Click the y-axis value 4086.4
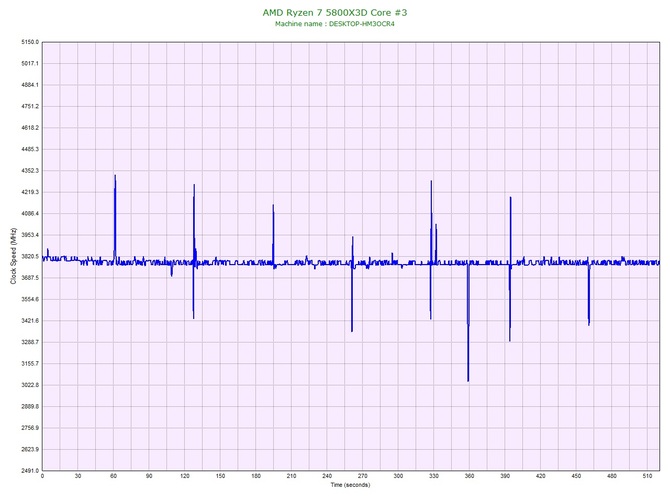This screenshot has width=670, height=502. [30, 213]
